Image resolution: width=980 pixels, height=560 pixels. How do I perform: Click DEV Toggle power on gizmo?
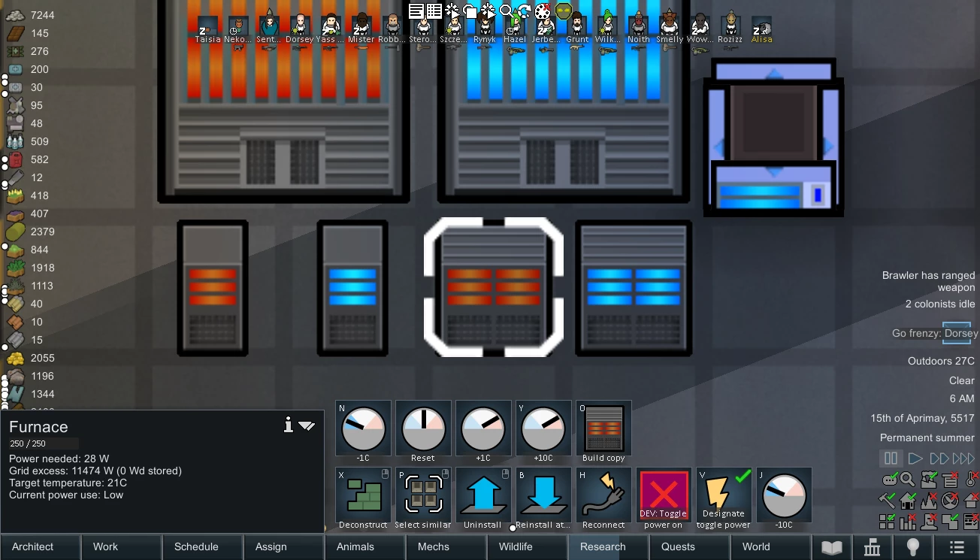point(664,495)
